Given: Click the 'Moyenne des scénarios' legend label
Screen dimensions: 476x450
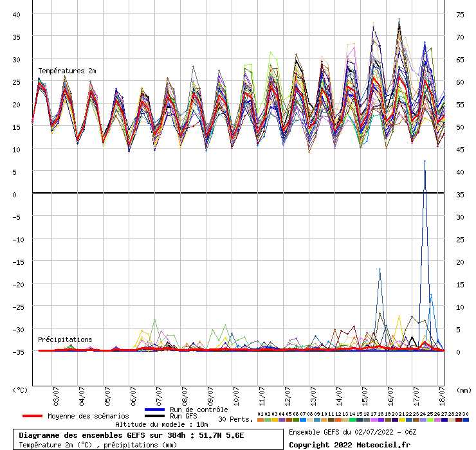Looking at the screenshot, I should tap(88, 416).
